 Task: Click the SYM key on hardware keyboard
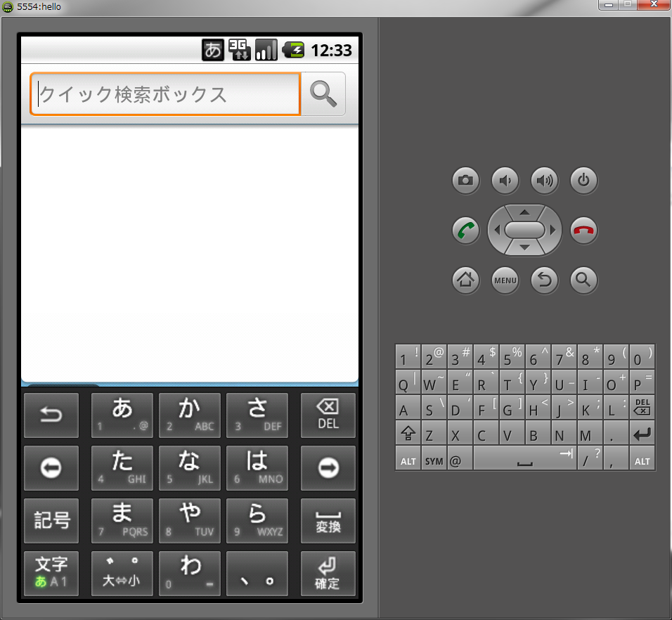tap(434, 458)
